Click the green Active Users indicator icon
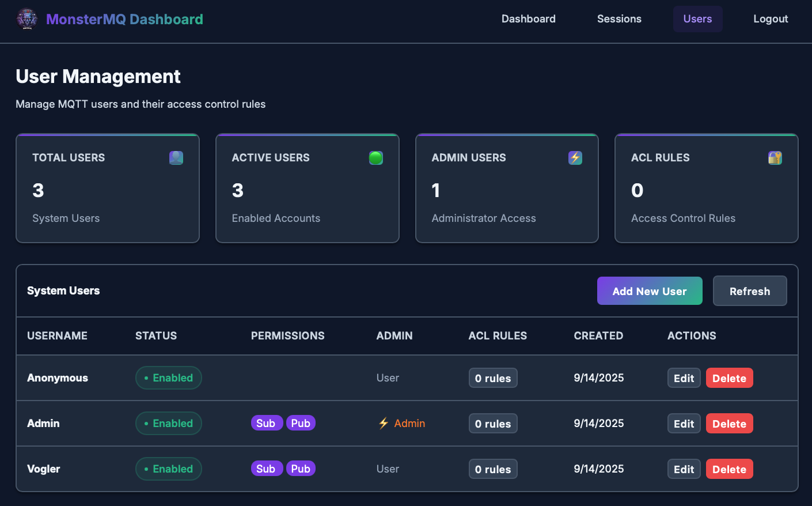 point(376,158)
